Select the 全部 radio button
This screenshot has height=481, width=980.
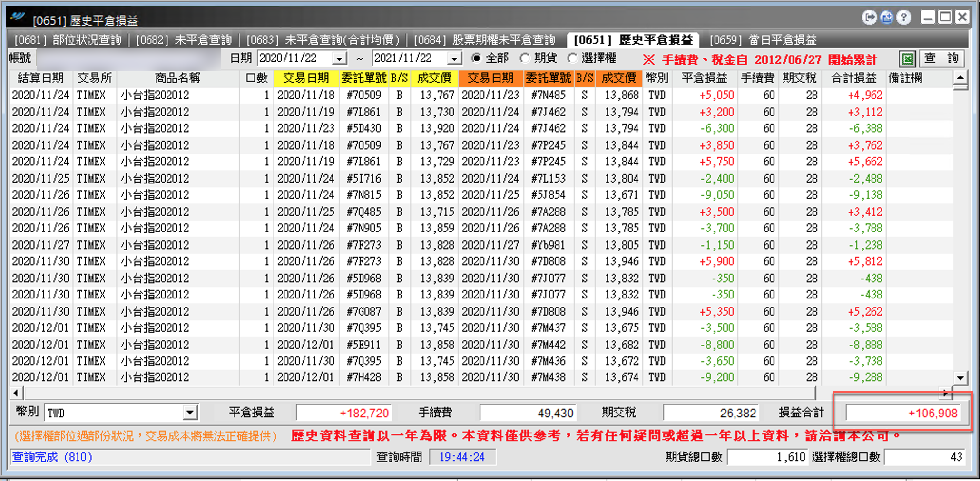(x=476, y=58)
